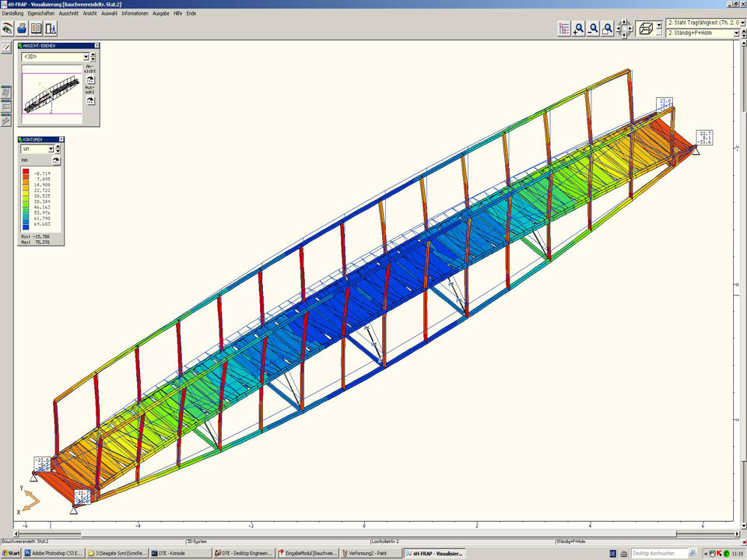Expand the 'un' contour quantity dropdown
747x560 pixels.
coord(51,149)
